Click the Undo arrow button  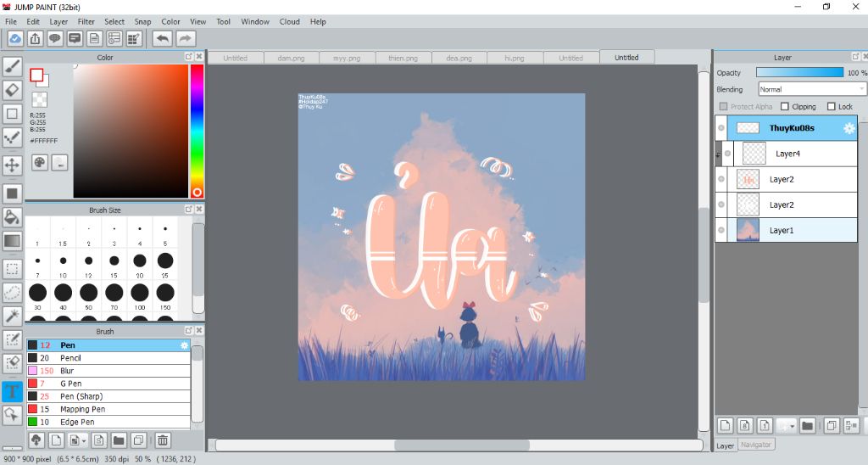162,38
